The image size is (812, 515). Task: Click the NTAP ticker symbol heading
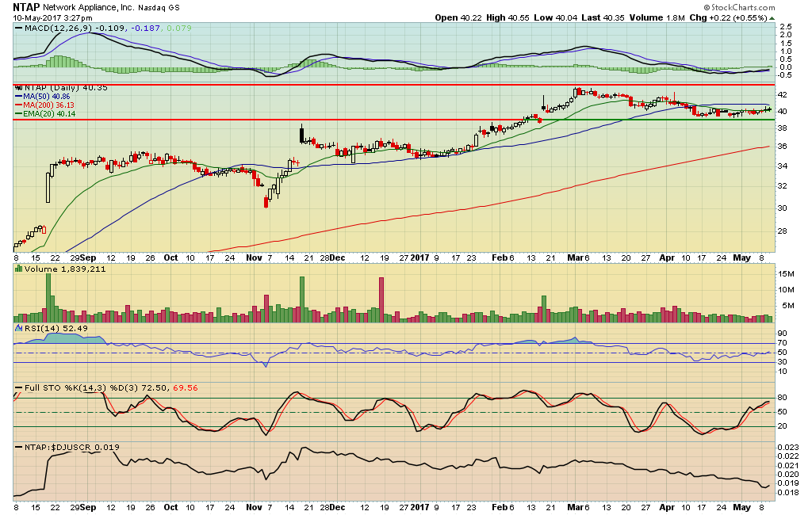pos(26,7)
